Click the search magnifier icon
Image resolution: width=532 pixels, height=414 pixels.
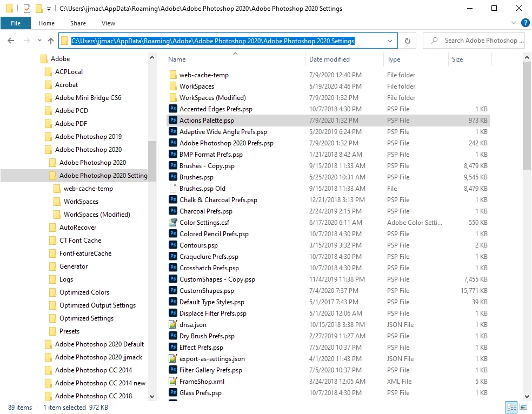(x=434, y=41)
